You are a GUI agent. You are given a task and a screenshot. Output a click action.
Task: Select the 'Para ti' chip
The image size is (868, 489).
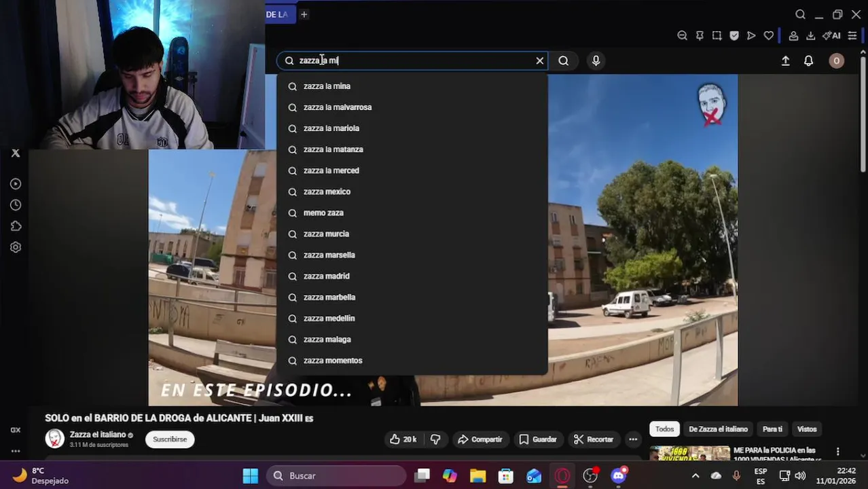pyautogui.click(x=772, y=429)
